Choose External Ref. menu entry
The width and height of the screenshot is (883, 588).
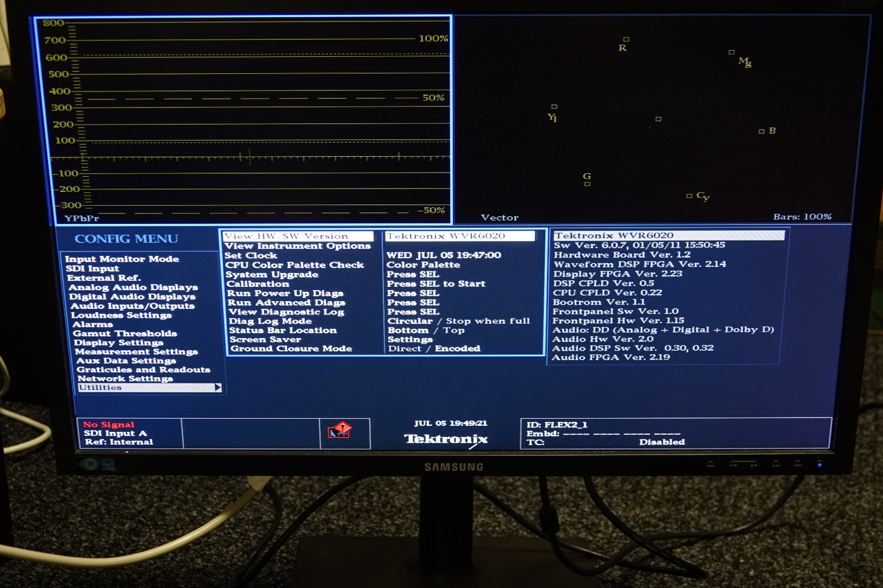104,278
